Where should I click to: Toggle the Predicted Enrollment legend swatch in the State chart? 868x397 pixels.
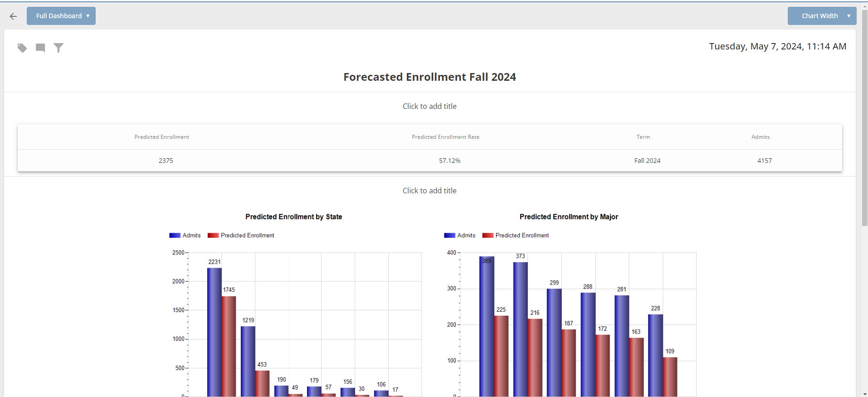click(213, 235)
